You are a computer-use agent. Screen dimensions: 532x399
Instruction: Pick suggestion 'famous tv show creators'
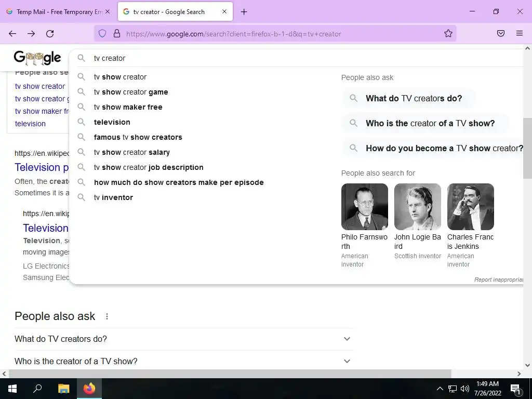[x=138, y=137]
